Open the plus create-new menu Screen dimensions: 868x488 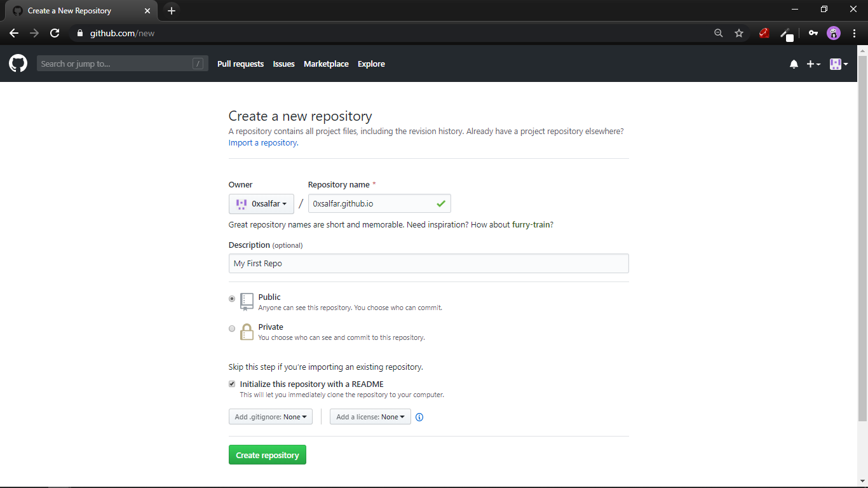click(x=813, y=64)
